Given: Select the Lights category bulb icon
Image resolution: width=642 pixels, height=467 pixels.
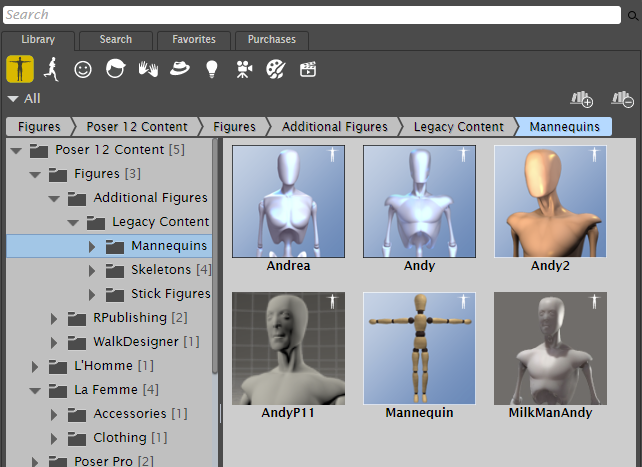Looking at the screenshot, I should coord(211,69).
